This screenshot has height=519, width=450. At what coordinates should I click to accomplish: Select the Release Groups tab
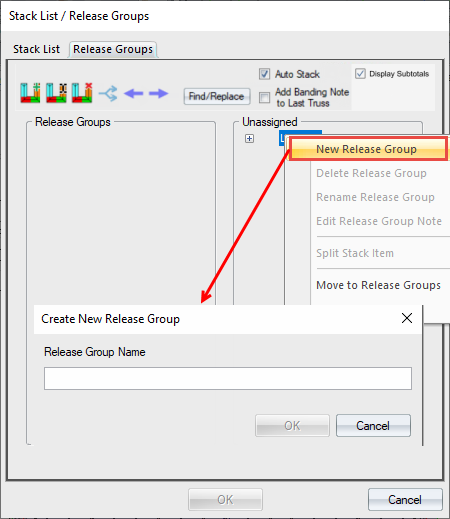tap(113, 49)
